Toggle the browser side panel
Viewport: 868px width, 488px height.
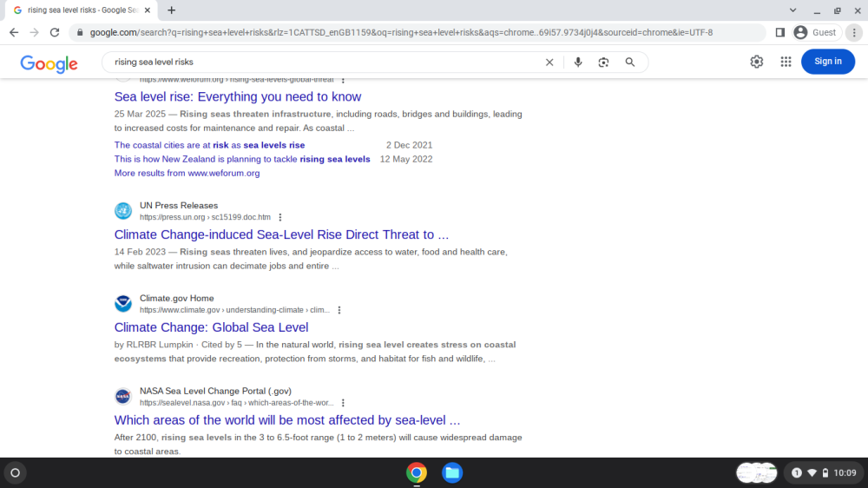pos(780,33)
